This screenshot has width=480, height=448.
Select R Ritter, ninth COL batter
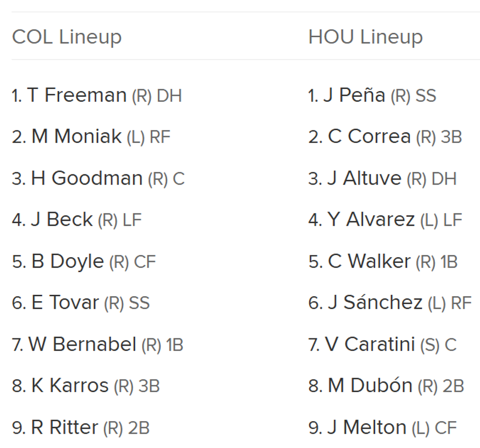[65, 427]
